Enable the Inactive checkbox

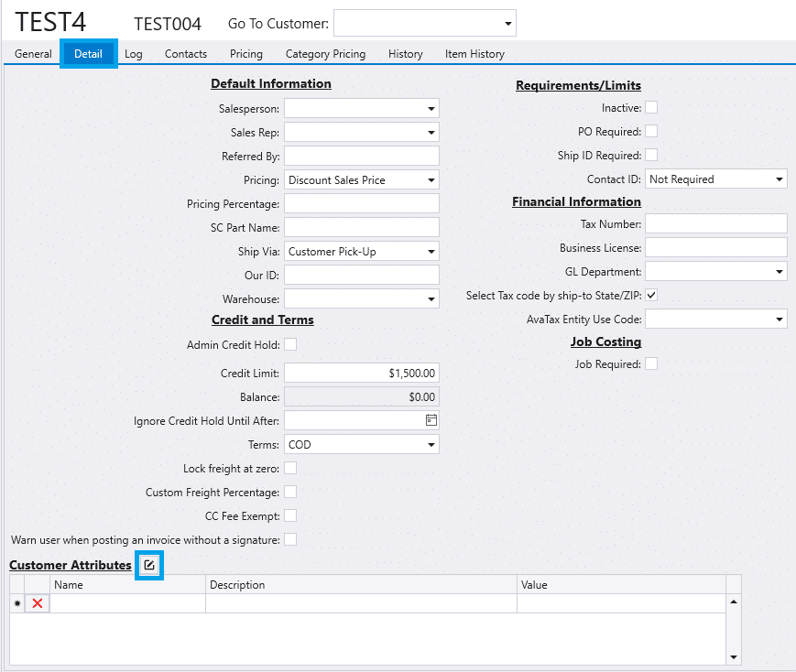[651, 108]
